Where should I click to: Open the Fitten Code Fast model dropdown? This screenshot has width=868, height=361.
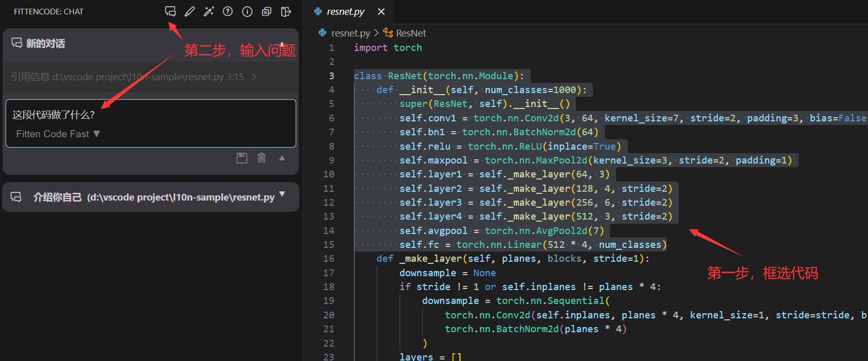[x=58, y=134]
